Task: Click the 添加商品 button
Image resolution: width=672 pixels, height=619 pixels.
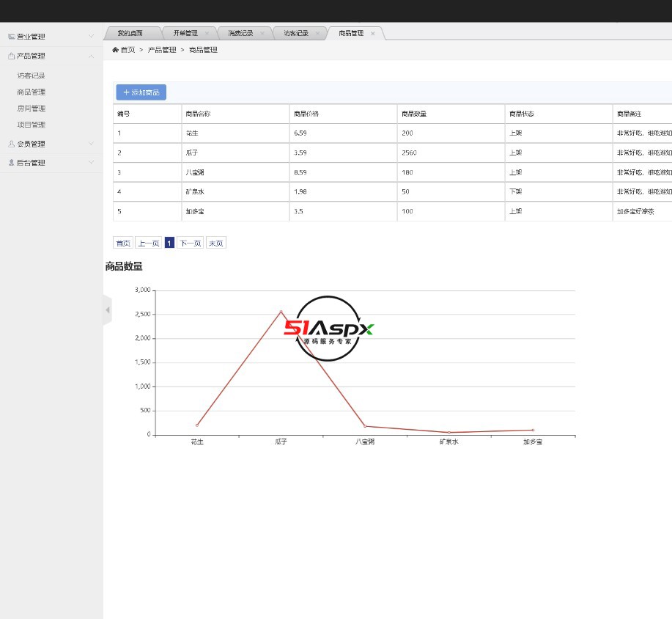Action: point(141,92)
